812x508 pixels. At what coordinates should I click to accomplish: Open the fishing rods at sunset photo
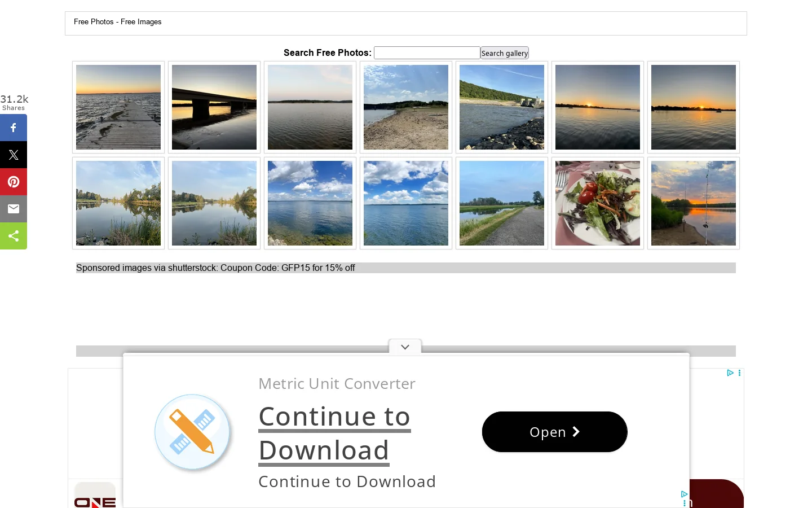point(694,203)
